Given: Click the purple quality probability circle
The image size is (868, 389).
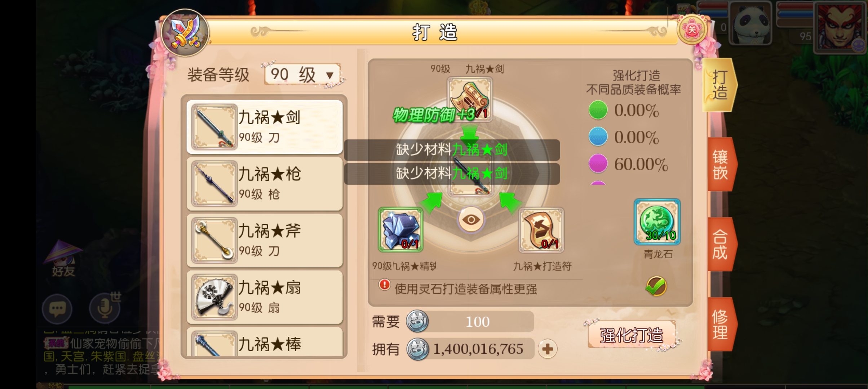Looking at the screenshot, I should (x=598, y=164).
